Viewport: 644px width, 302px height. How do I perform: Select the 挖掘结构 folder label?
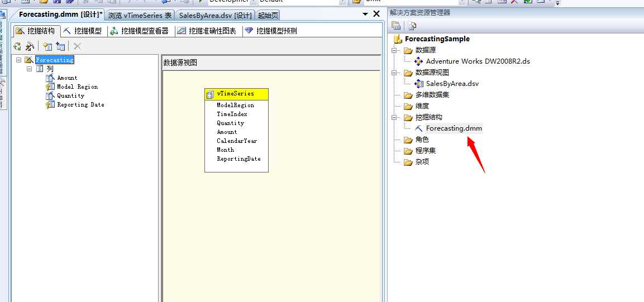coord(429,117)
